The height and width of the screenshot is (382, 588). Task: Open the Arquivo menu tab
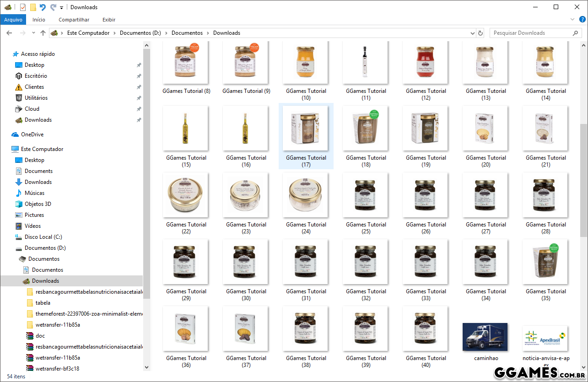13,20
